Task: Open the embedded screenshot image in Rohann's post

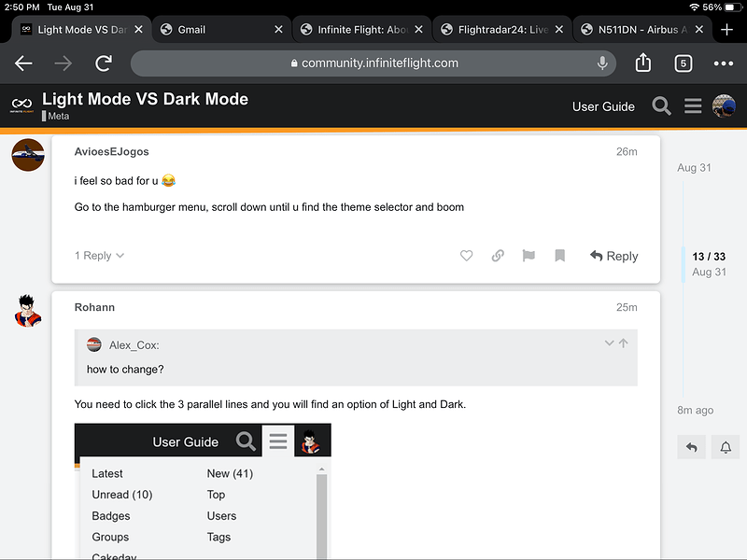Action: (x=203, y=491)
